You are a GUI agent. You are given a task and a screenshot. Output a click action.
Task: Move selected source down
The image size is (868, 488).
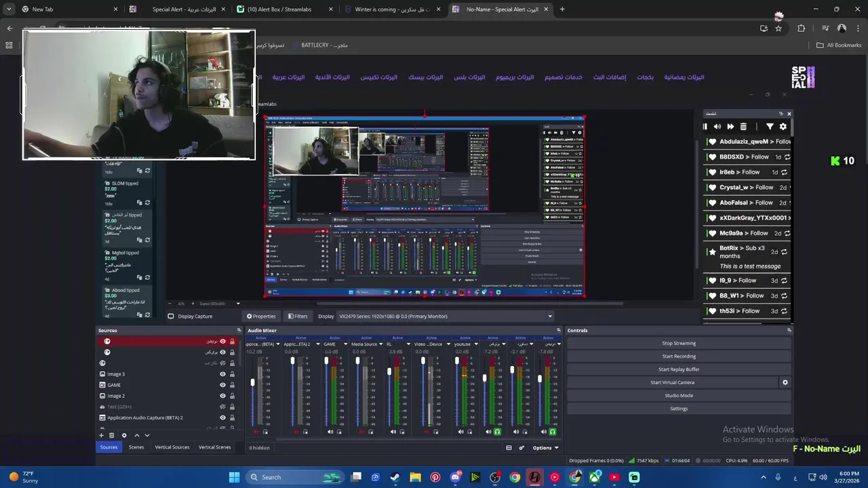[147, 435]
